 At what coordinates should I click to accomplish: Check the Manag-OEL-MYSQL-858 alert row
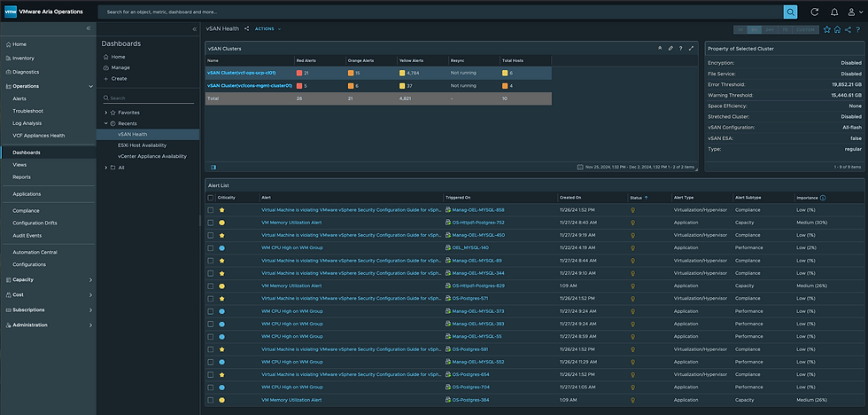(x=211, y=210)
